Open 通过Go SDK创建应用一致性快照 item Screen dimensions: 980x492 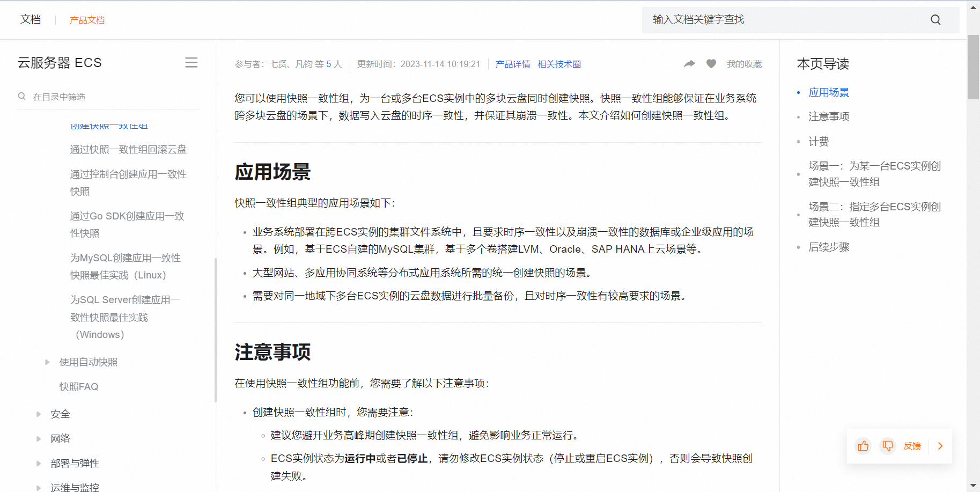pos(127,225)
